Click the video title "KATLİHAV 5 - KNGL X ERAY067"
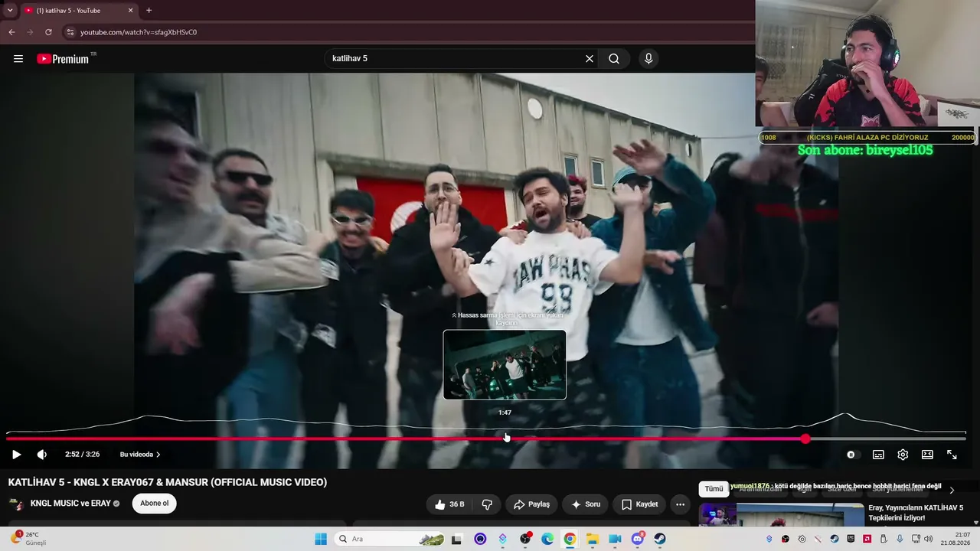The height and width of the screenshot is (551, 980). coord(168,482)
